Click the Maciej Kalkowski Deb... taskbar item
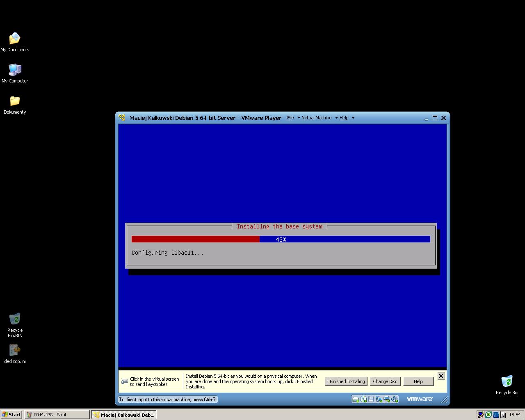The height and width of the screenshot is (420, 525). [124, 415]
